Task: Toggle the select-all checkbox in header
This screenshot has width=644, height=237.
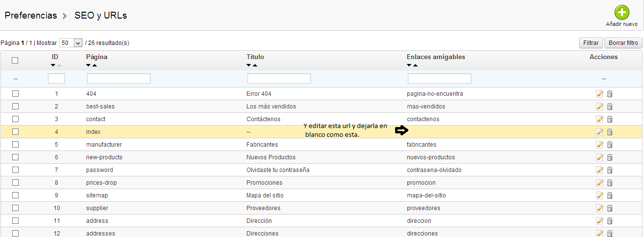Action: coord(15,61)
